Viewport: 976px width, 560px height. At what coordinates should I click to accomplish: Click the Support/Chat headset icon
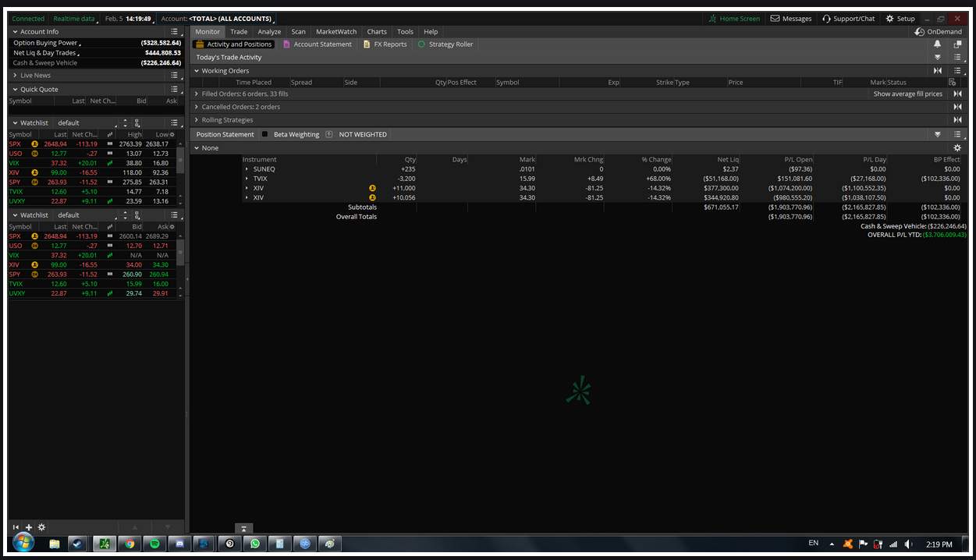pos(826,19)
